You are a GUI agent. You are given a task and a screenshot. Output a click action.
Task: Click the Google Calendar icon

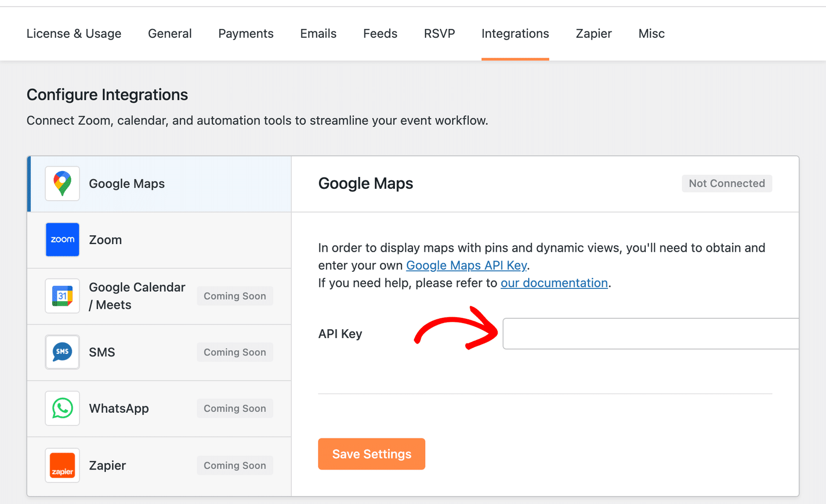[x=62, y=296]
